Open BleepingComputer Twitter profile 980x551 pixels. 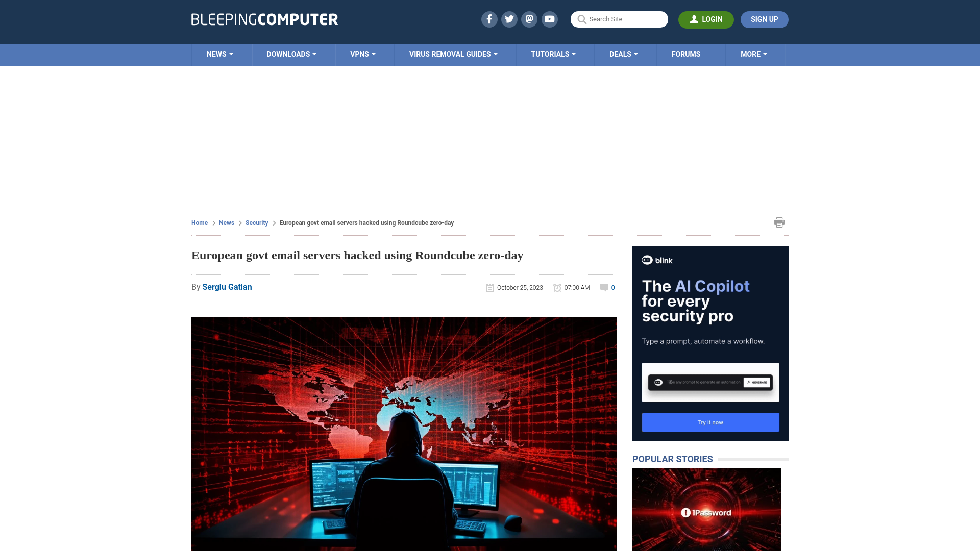(x=509, y=19)
